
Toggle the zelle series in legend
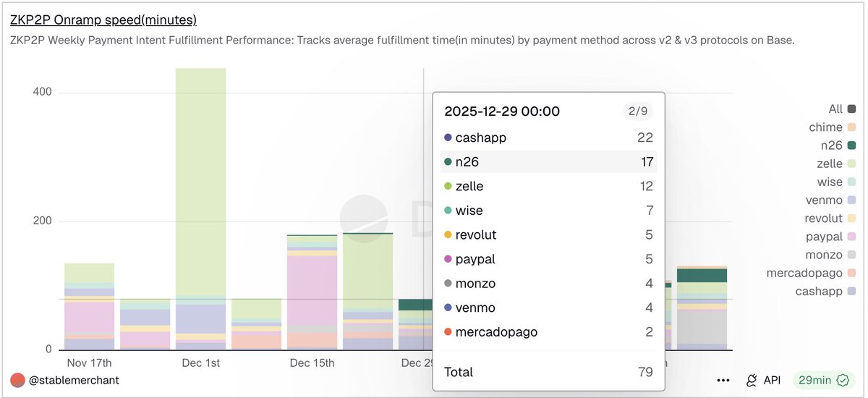pos(837,164)
